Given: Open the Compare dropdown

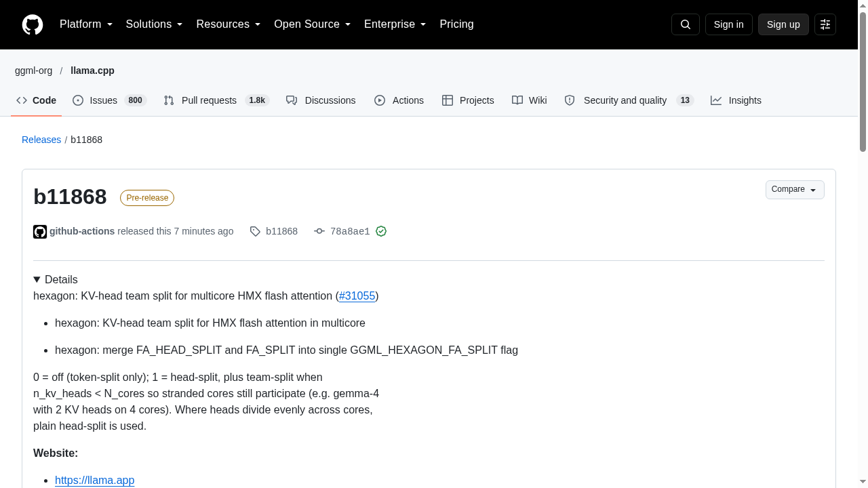Looking at the screenshot, I should click(795, 190).
